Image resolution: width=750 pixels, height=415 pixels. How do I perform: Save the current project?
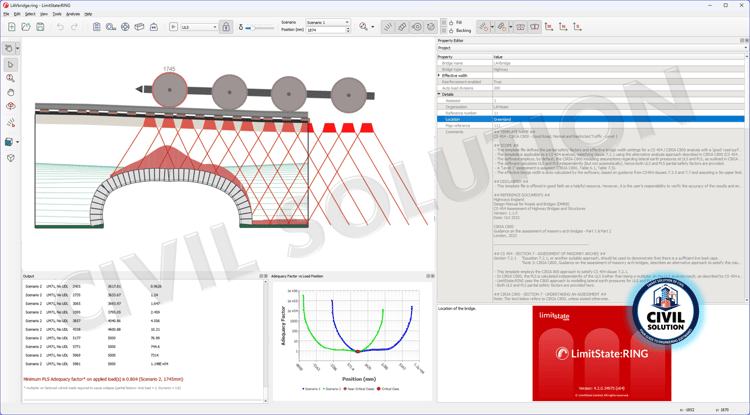(40, 27)
